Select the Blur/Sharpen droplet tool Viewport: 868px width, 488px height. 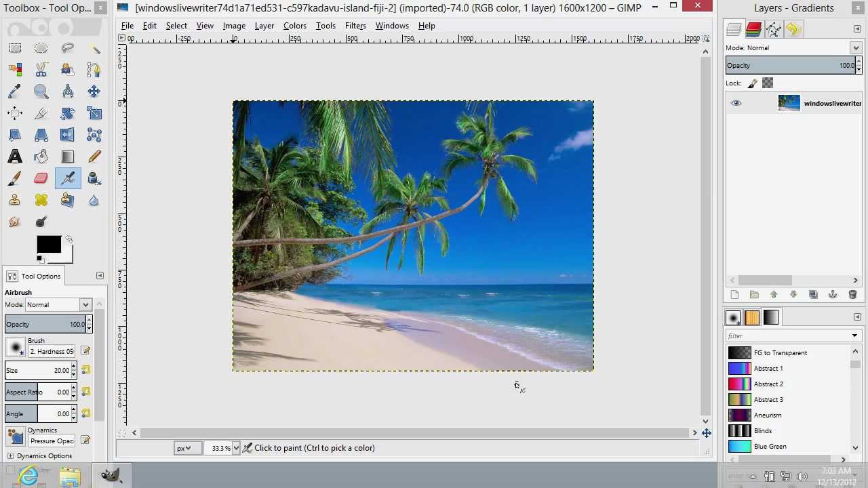(94, 200)
